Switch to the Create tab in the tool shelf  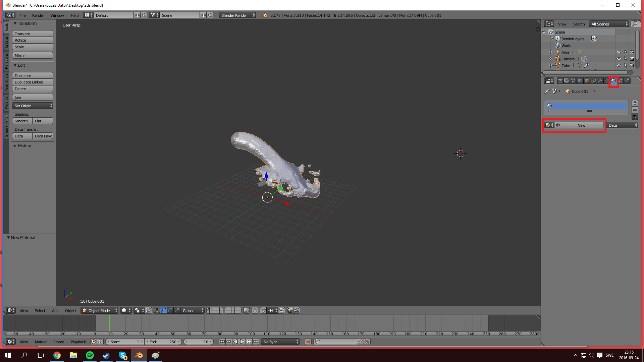6,43
